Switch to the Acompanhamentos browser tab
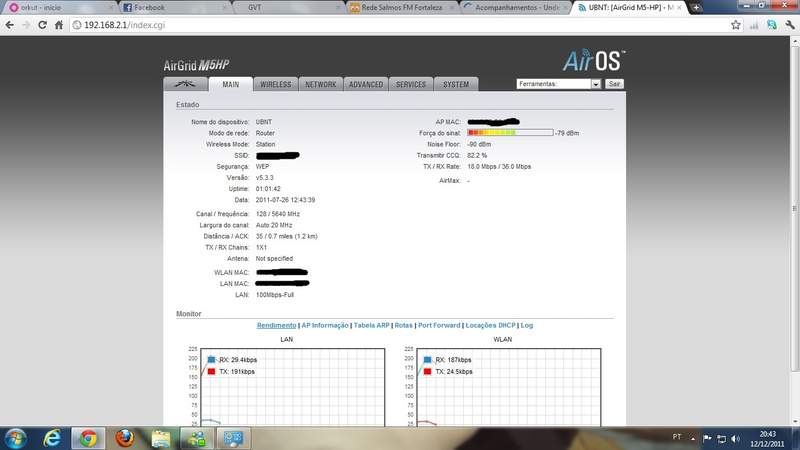Screen dimensions: 800x450 515,8
